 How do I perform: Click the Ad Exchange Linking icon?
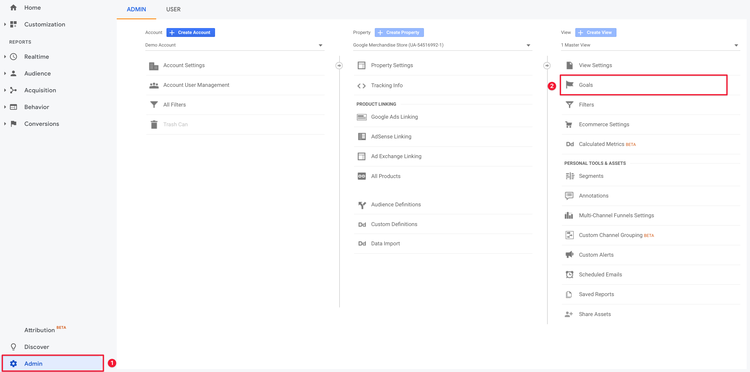point(362,156)
